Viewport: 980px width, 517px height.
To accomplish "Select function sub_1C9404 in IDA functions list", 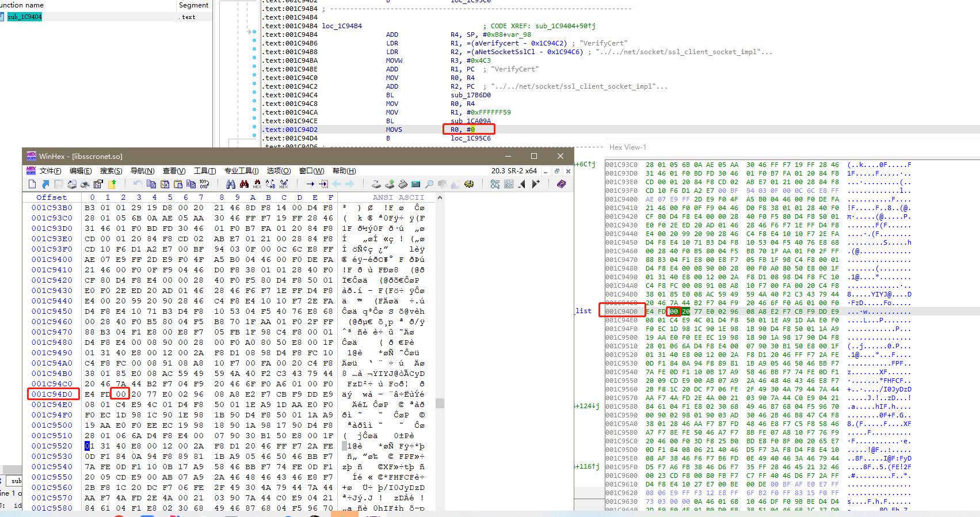I will pos(24,17).
